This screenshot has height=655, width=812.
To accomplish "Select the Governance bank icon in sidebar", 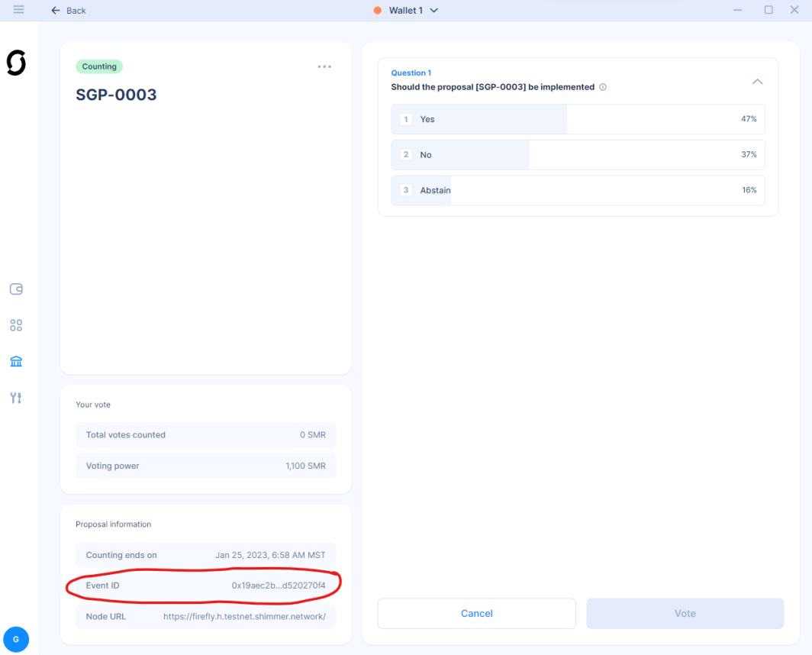I will [15, 360].
